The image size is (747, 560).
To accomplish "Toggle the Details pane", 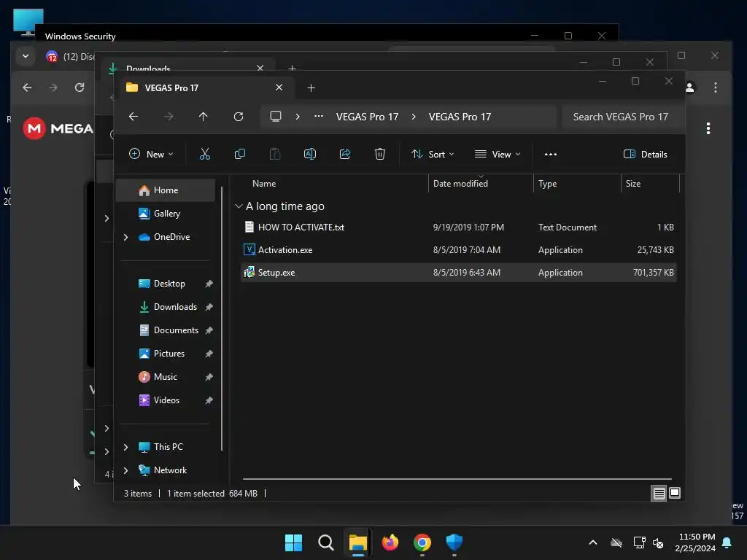I will 645,154.
